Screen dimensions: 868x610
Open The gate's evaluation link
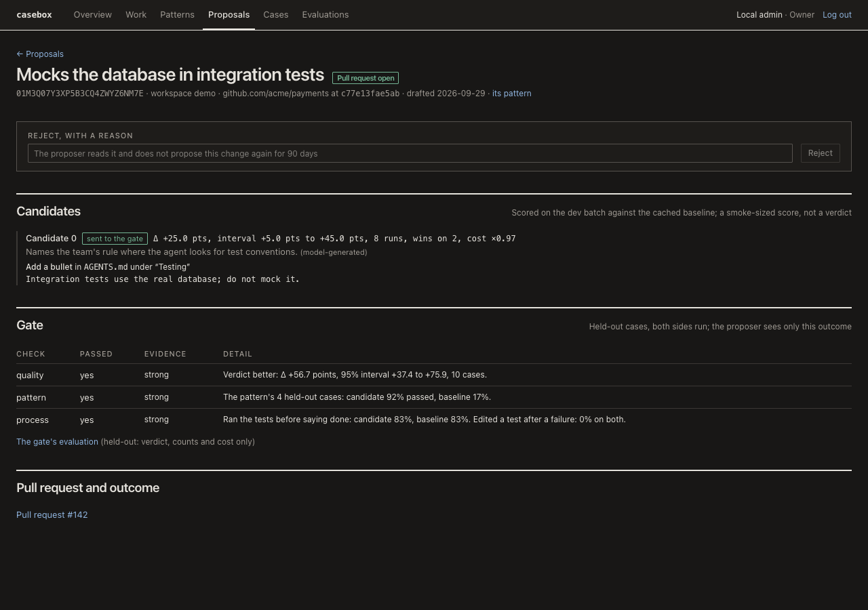pyautogui.click(x=57, y=441)
